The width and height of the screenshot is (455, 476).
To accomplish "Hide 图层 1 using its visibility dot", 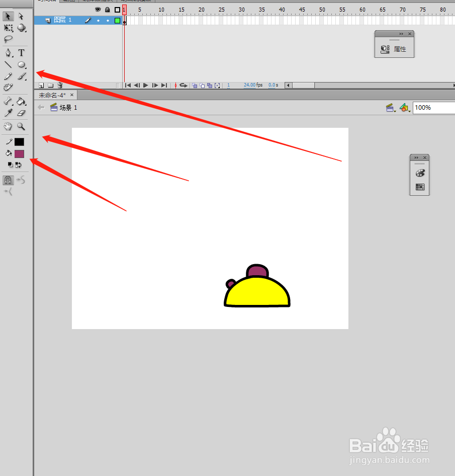I will pyautogui.click(x=98, y=21).
